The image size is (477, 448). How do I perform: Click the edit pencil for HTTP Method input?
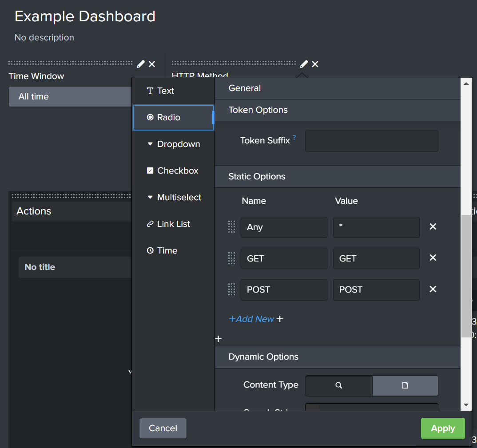pos(303,64)
